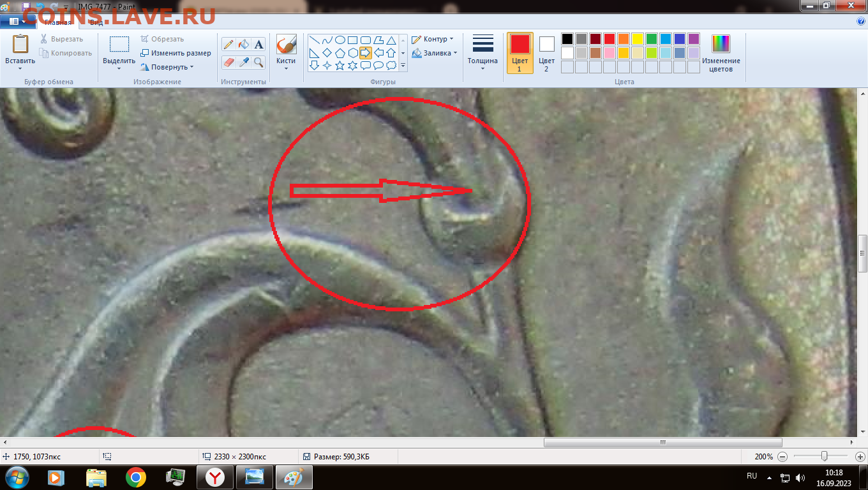
Task: Choose the Left arrow shape
Action: click(x=378, y=53)
